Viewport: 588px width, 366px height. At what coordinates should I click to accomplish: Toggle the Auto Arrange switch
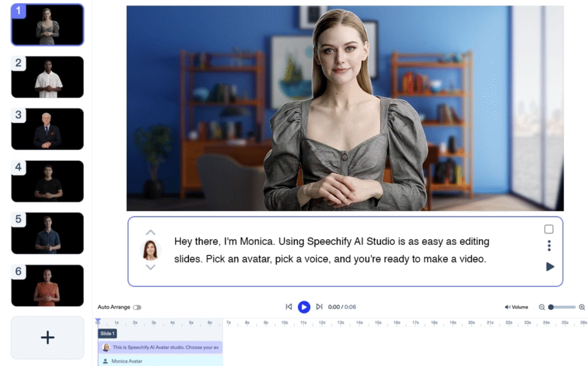coord(137,307)
